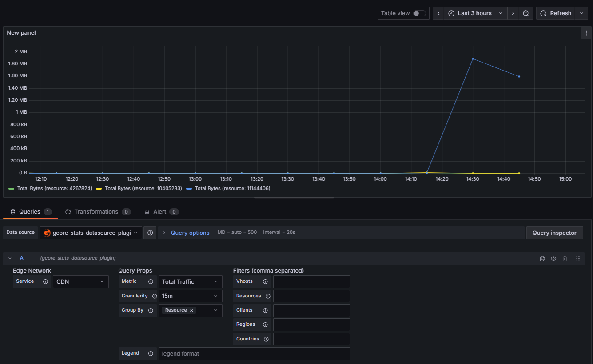
Task: Collapse query A with its chevron
Action: point(10,258)
